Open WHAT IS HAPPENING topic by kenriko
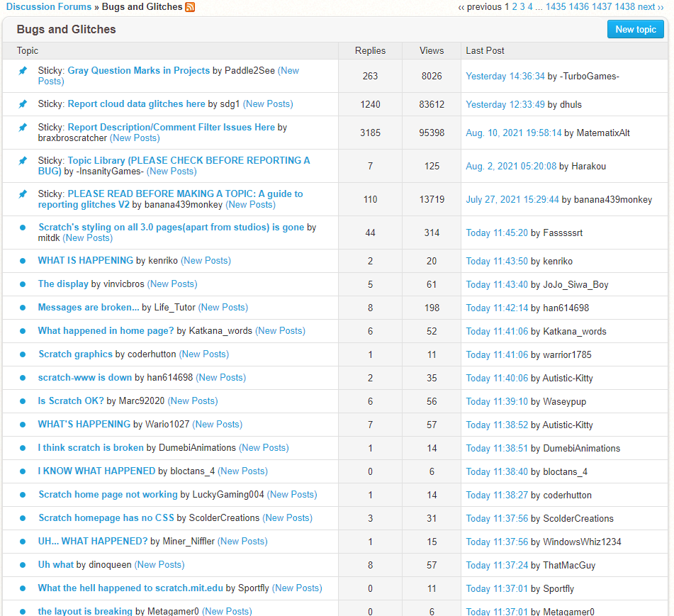The height and width of the screenshot is (616, 674). (x=86, y=260)
